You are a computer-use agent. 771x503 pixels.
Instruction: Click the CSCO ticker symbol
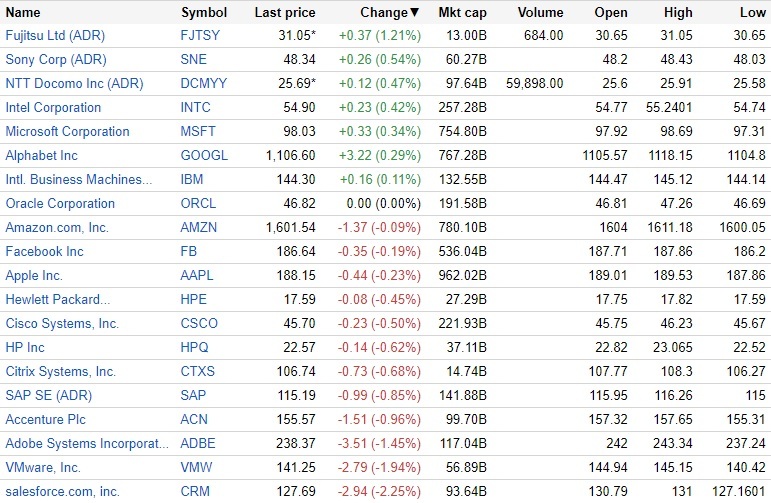[x=200, y=323]
